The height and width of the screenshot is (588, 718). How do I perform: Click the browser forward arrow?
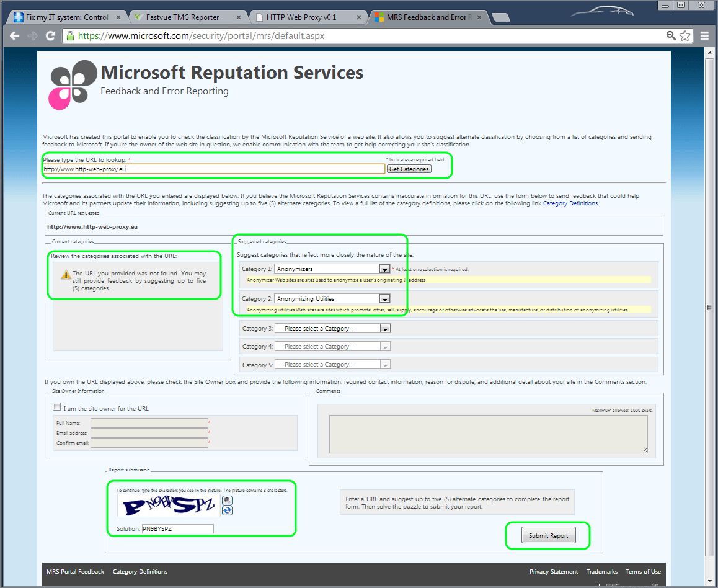tap(32, 36)
